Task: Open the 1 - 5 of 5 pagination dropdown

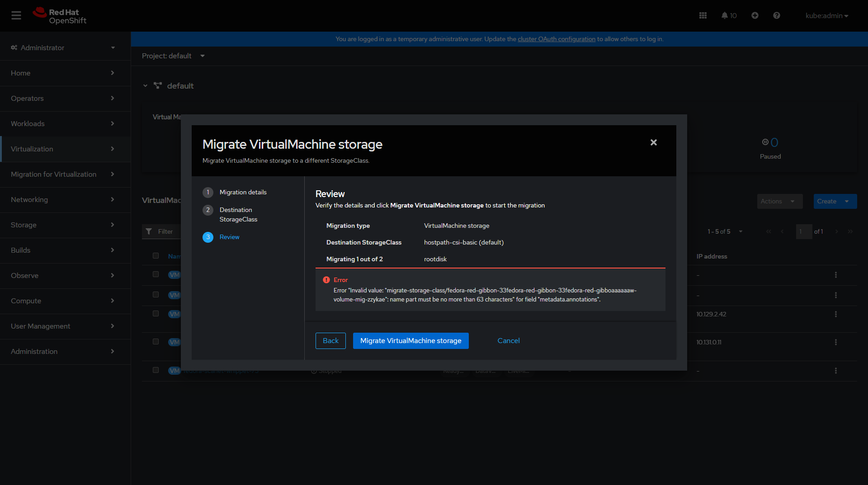Action: (x=725, y=231)
